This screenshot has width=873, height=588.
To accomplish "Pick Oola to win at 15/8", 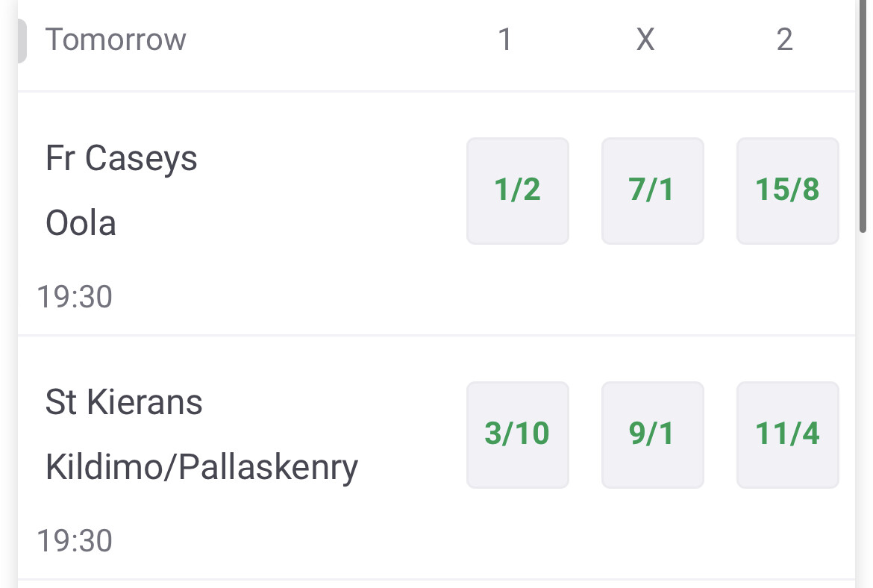I will point(787,190).
